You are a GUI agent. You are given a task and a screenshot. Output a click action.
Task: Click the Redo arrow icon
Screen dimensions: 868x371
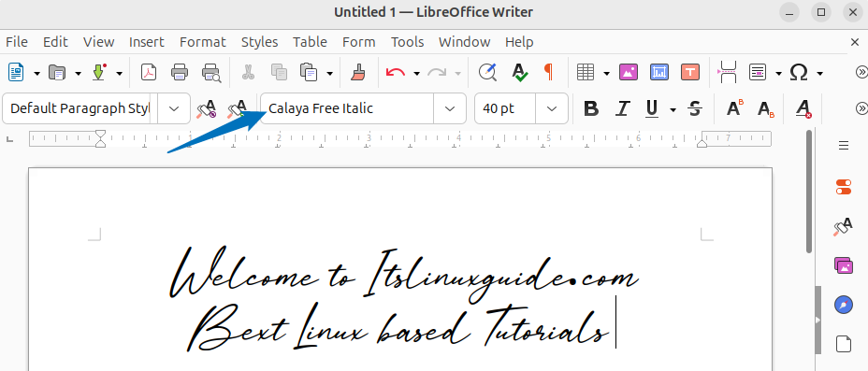(x=437, y=72)
